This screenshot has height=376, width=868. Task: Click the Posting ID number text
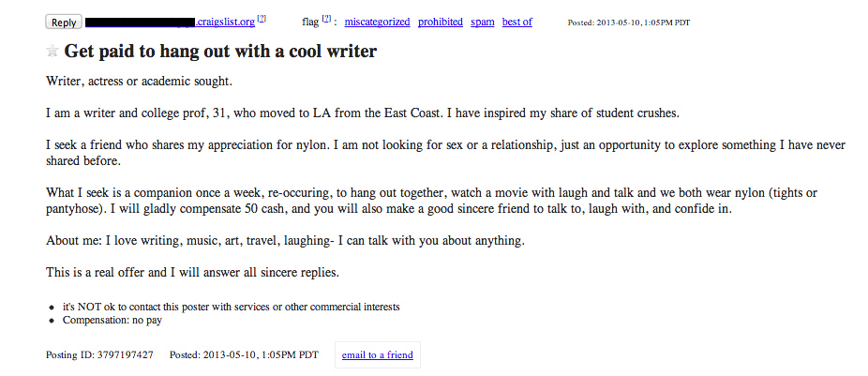point(99,355)
